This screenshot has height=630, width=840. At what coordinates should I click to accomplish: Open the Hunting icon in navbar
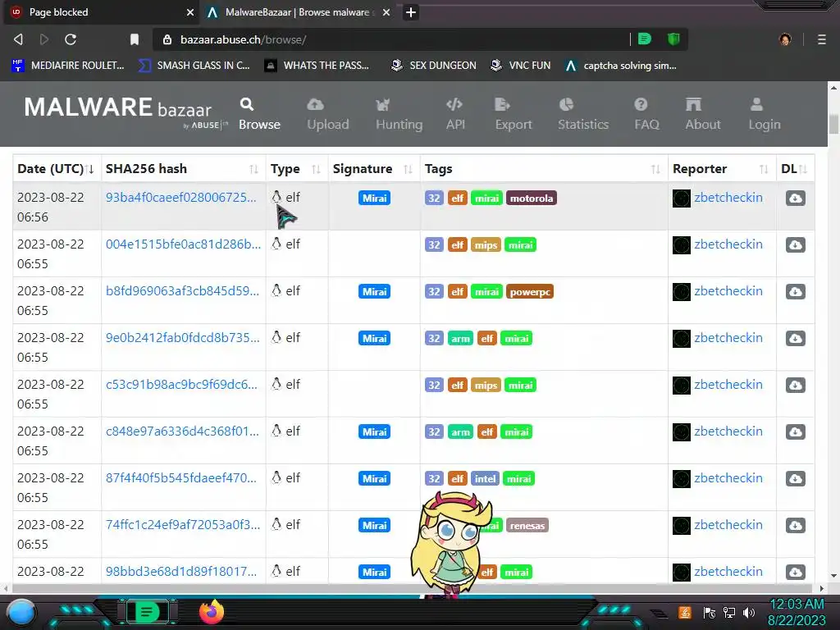tap(382, 104)
